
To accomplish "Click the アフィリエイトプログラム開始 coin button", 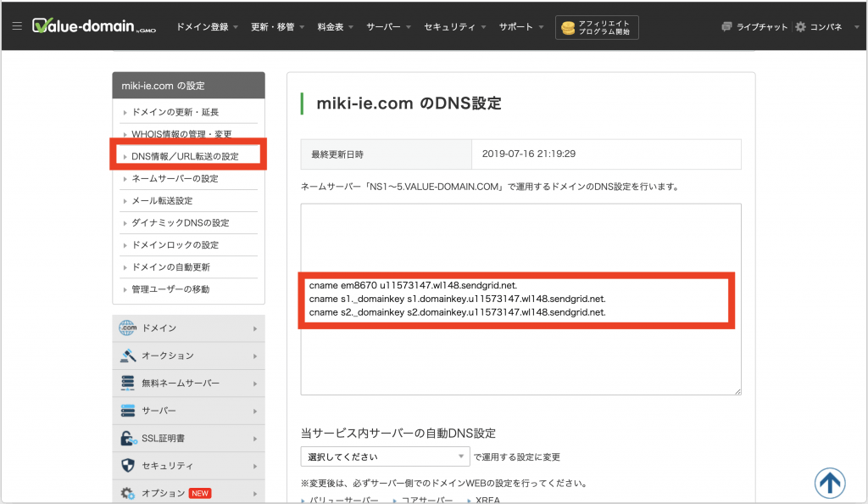I will 597,27.
